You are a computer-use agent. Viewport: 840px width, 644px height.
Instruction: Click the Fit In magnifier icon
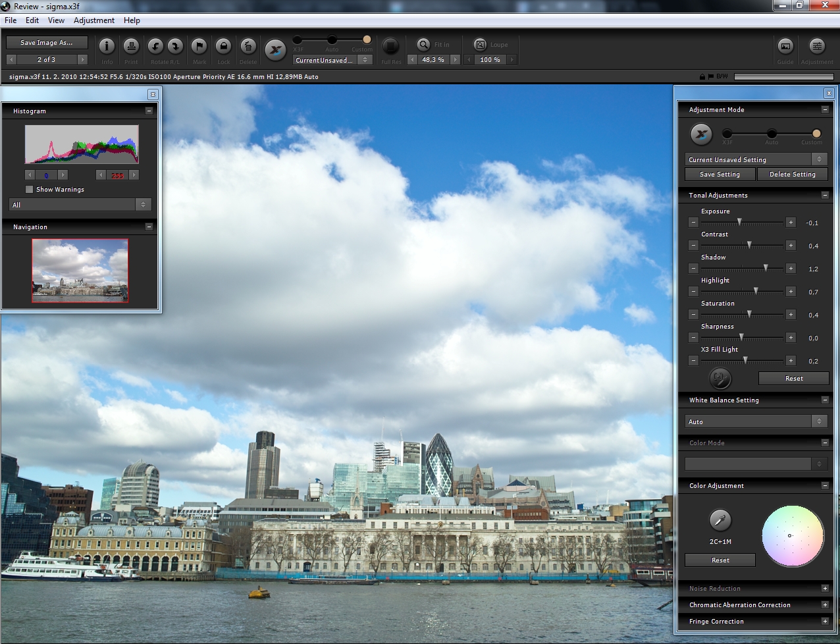coord(424,45)
